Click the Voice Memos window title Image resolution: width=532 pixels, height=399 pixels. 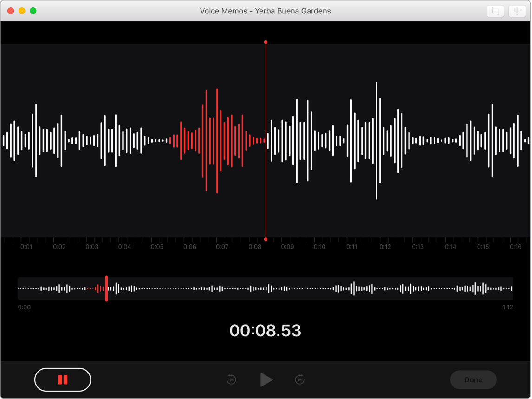pos(265,11)
